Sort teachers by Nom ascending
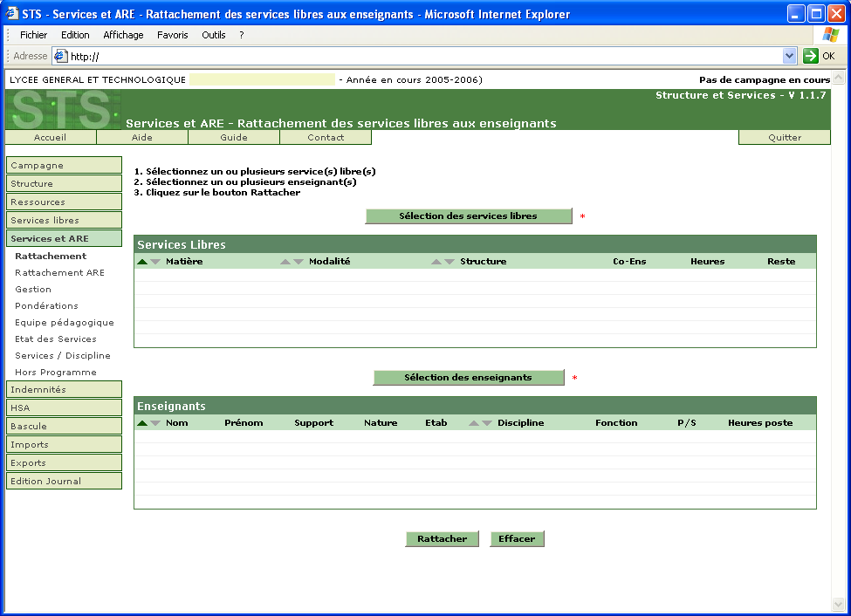Screen dimensions: 851x616 [142, 423]
